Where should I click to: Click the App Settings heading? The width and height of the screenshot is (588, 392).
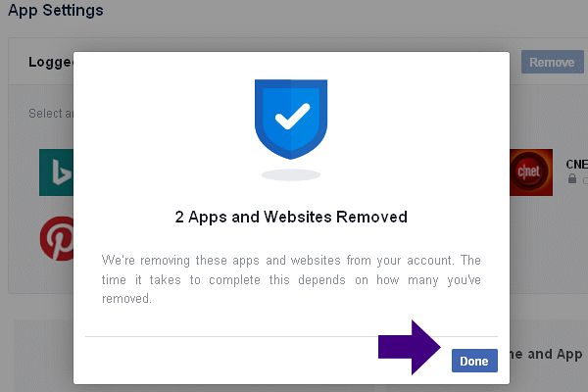56,11
